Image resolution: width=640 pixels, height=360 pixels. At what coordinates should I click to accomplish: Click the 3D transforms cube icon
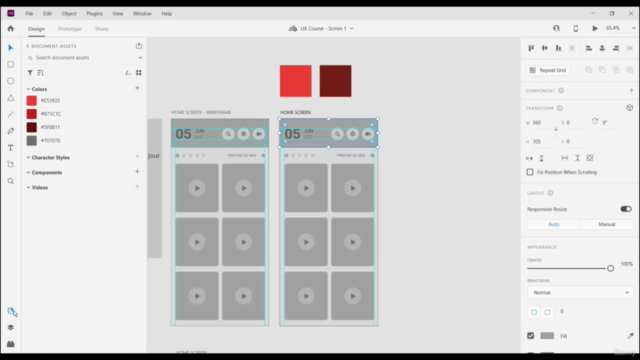pyautogui.click(x=629, y=108)
